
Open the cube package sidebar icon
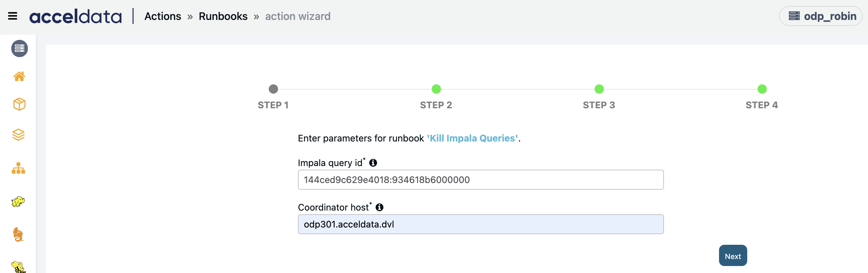(x=19, y=104)
